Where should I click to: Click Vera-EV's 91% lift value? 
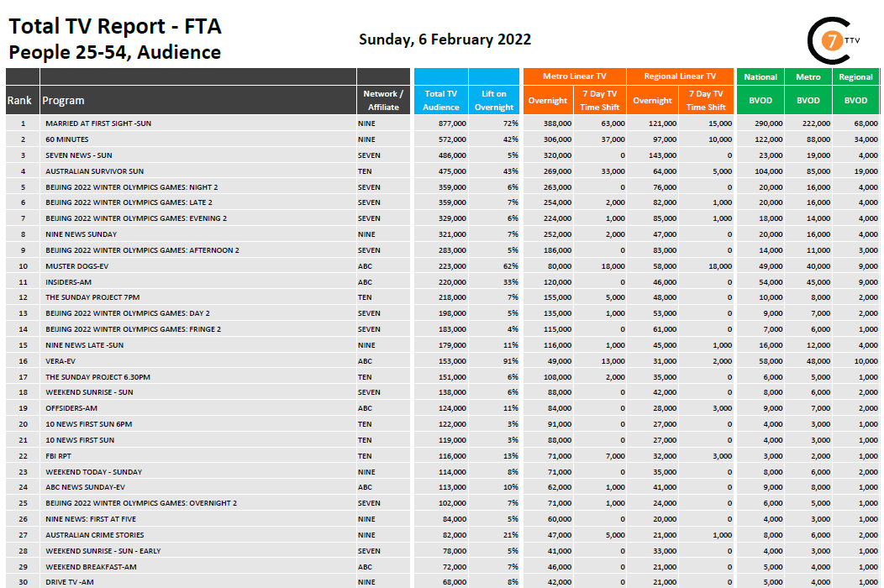pos(511,361)
